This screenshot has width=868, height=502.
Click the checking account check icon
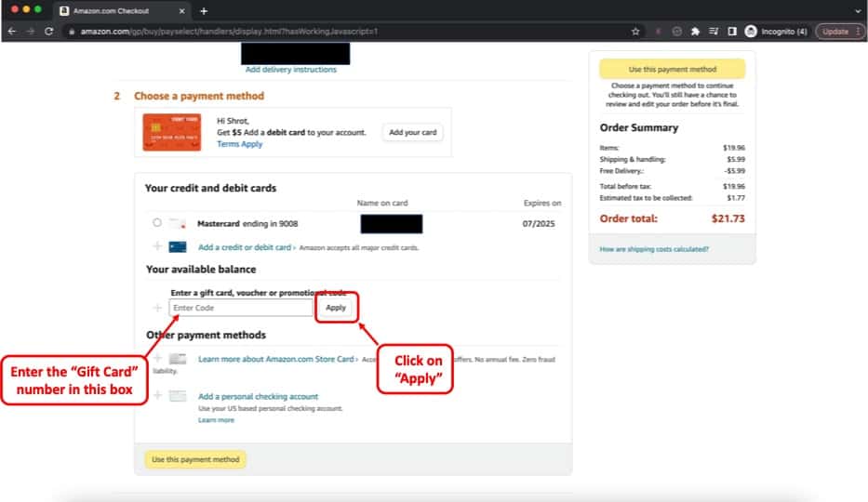[177, 396]
